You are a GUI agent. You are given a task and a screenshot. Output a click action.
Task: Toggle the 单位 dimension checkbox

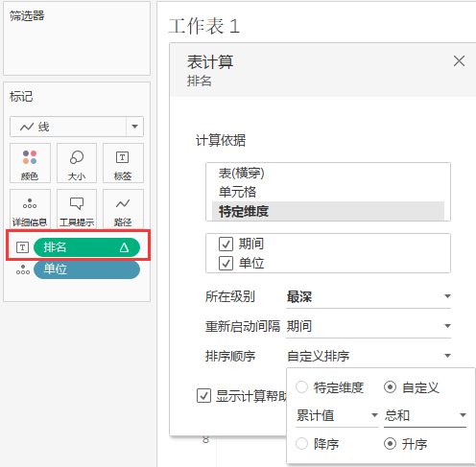coord(226,264)
